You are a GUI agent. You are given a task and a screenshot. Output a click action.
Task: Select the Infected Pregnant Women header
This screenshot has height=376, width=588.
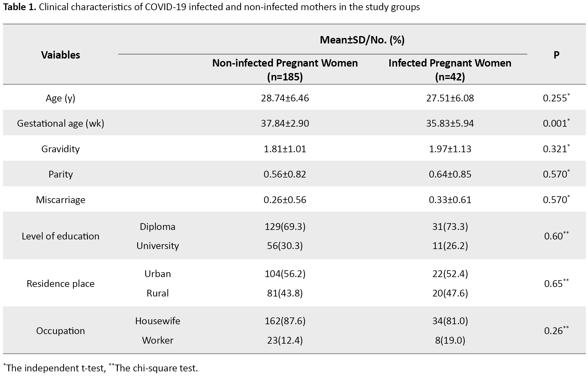click(450, 69)
